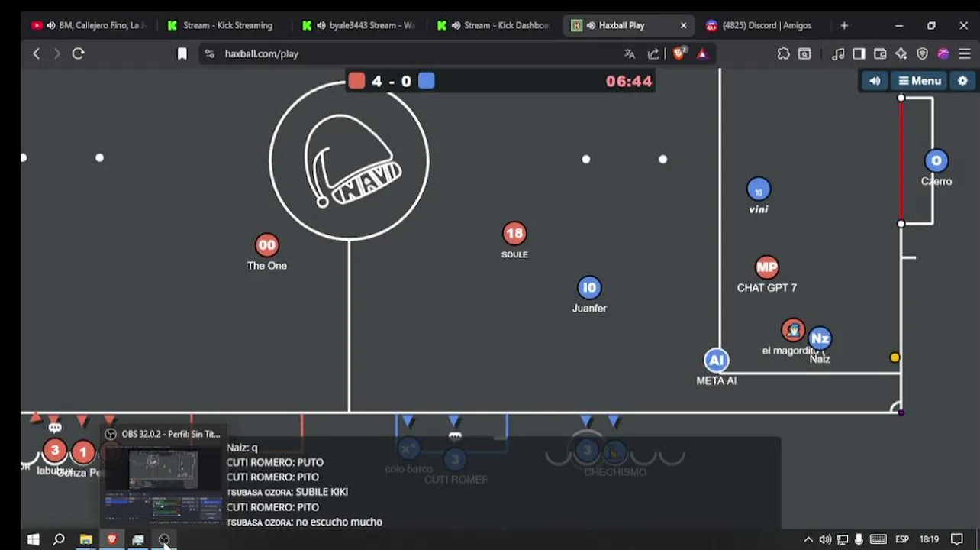Switch to byale3443 Stream tab

[x=359, y=25]
